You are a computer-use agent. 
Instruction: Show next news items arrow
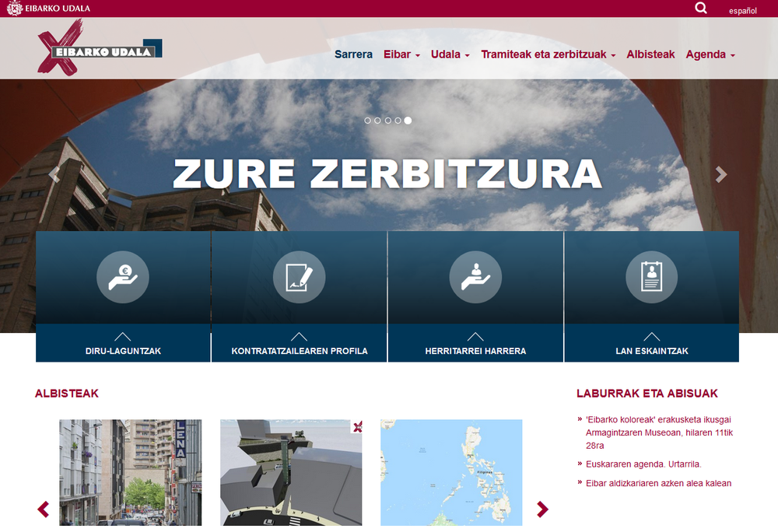point(542,509)
